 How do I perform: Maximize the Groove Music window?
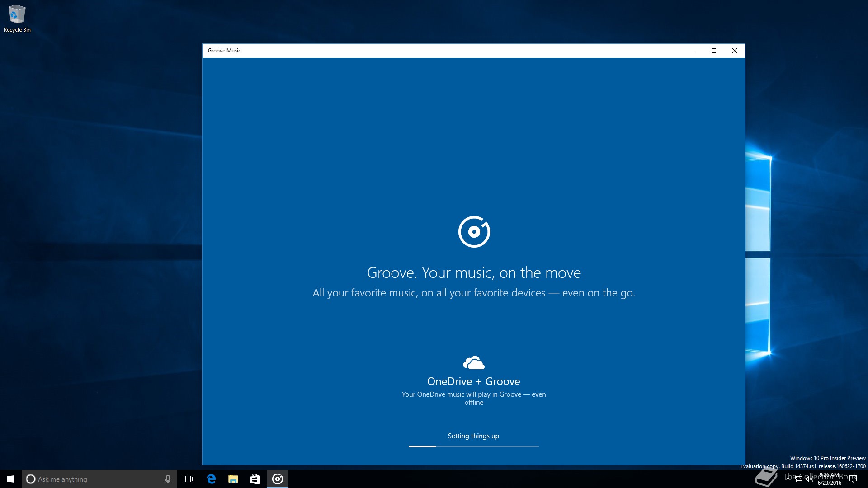(x=714, y=51)
